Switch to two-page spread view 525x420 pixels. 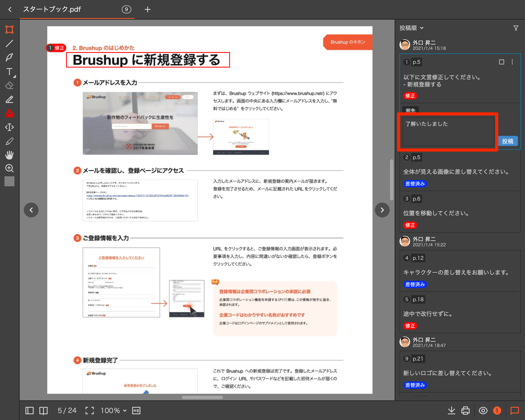coord(44,411)
